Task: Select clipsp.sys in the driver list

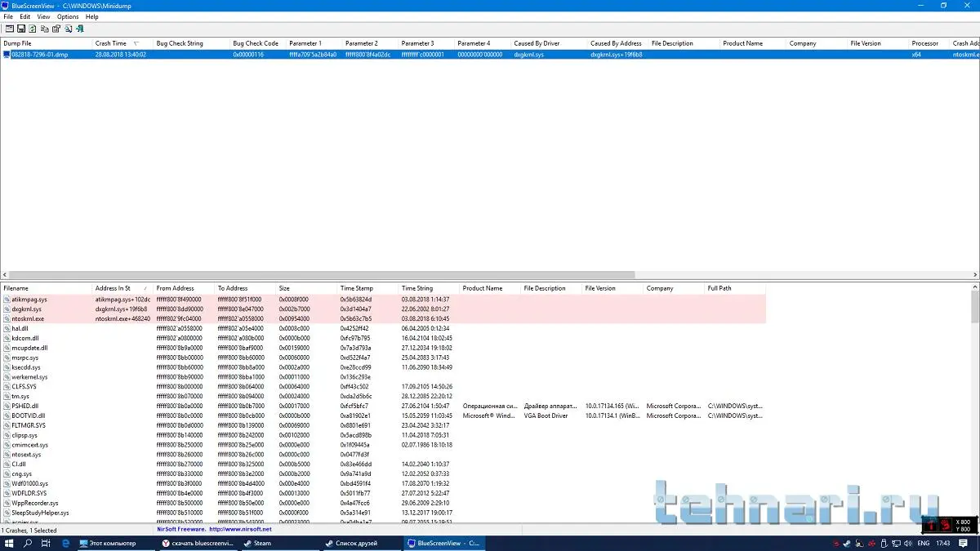Action: click(x=24, y=435)
